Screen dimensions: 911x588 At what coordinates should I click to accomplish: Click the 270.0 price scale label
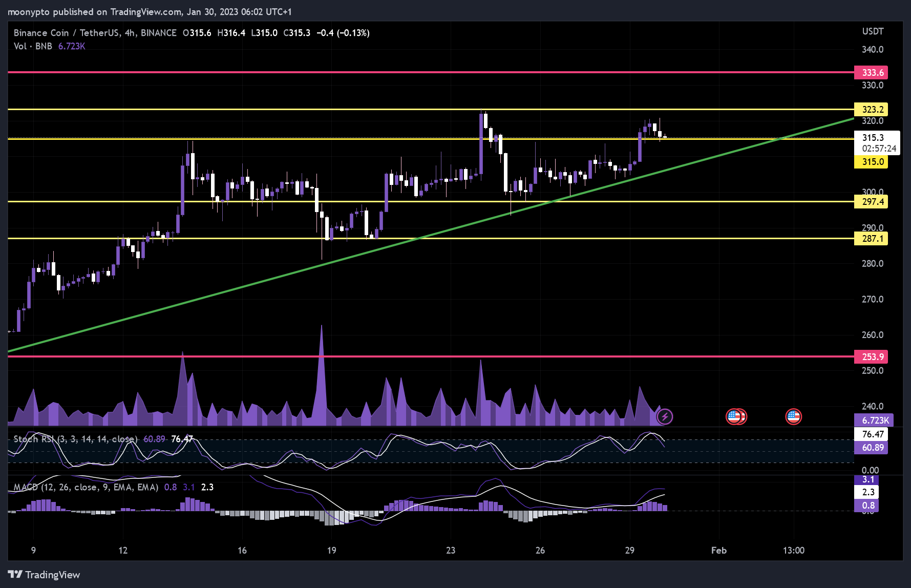pyautogui.click(x=873, y=299)
